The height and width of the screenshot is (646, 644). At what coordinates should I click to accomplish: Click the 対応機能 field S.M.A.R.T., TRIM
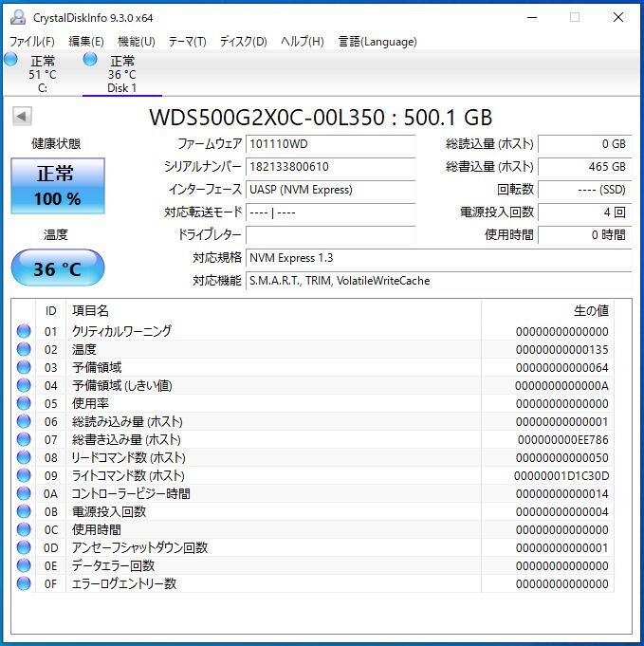tap(439, 281)
